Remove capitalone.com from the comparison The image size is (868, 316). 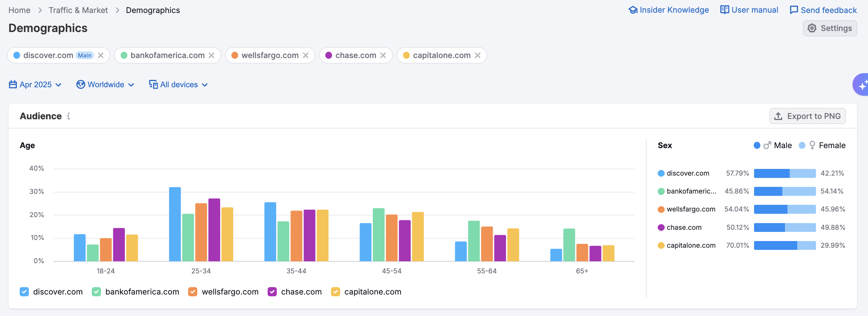[x=478, y=55]
